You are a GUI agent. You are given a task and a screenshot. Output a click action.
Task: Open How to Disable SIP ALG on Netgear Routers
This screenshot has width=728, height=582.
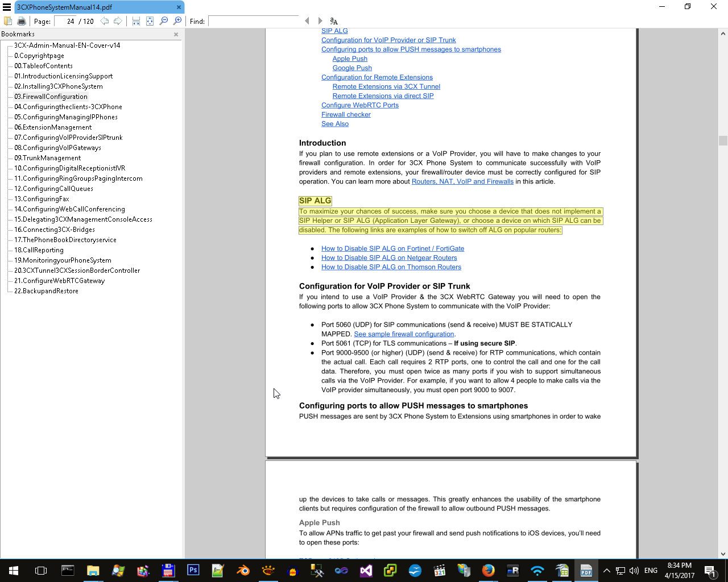point(389,258)
